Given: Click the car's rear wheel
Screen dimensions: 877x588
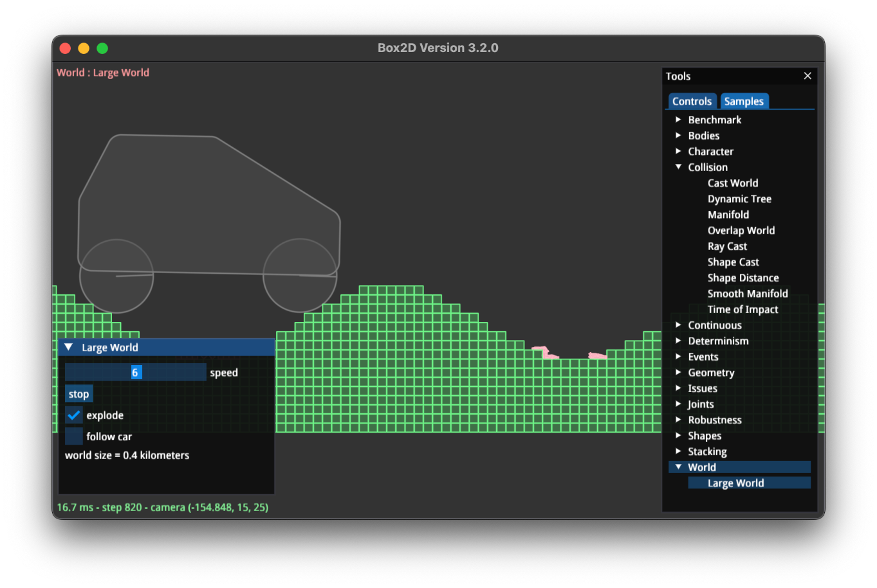Looking at the screenshot, I should pos(117,276).
